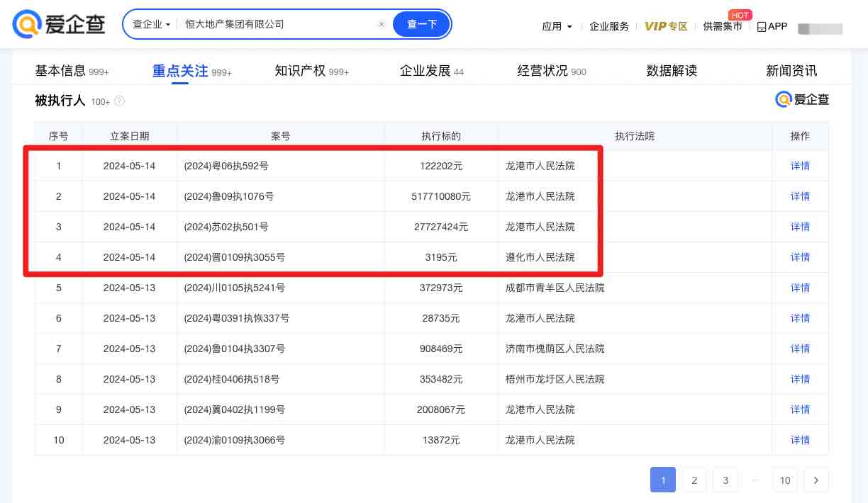Open 详情 for case (2024)晋0109执3055号
The image size is (868, 503).
point(800,257)
